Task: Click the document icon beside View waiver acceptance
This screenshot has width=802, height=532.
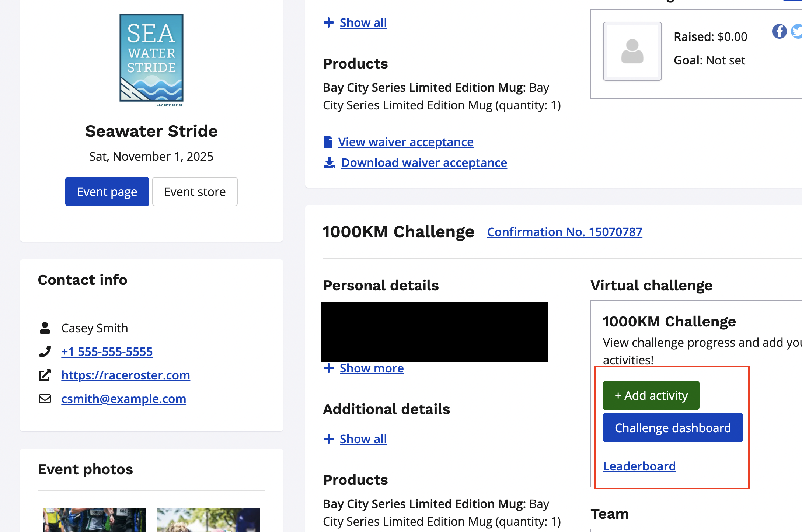Action: (328, 142)
